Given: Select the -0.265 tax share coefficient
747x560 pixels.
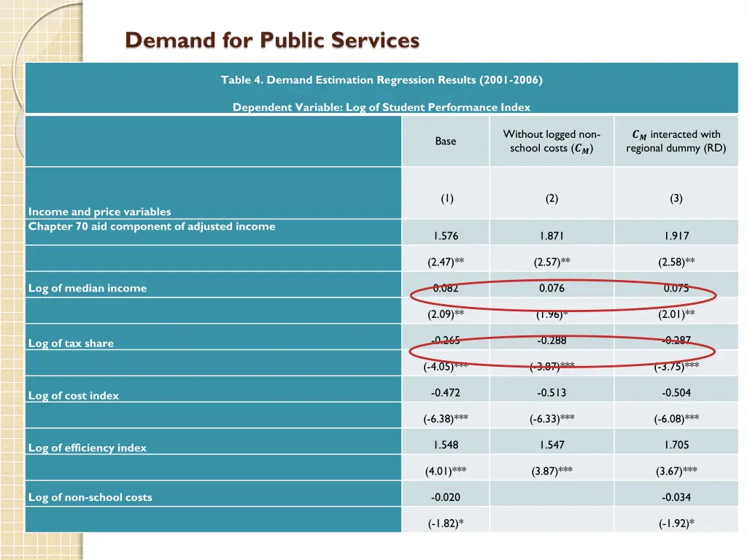Looking at the screenshot, I should (446, 341).
